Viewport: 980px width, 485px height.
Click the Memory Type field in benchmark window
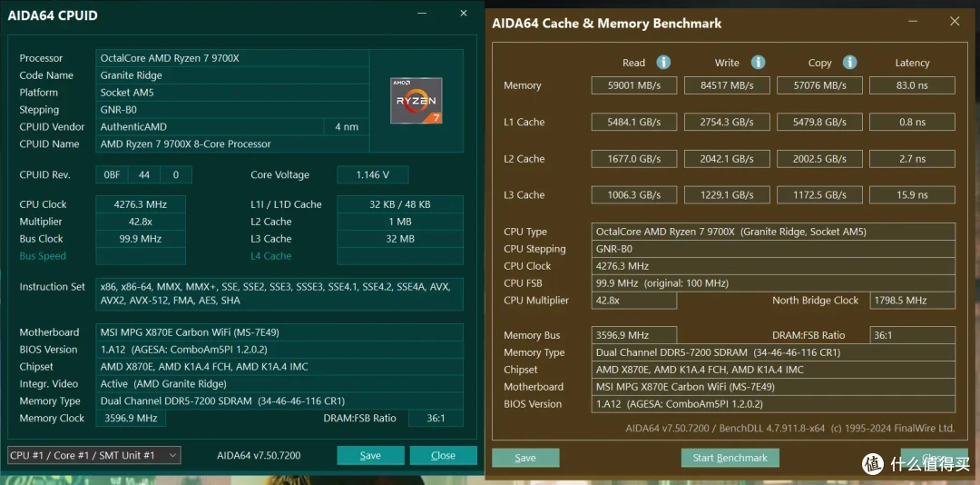(773, 352)
